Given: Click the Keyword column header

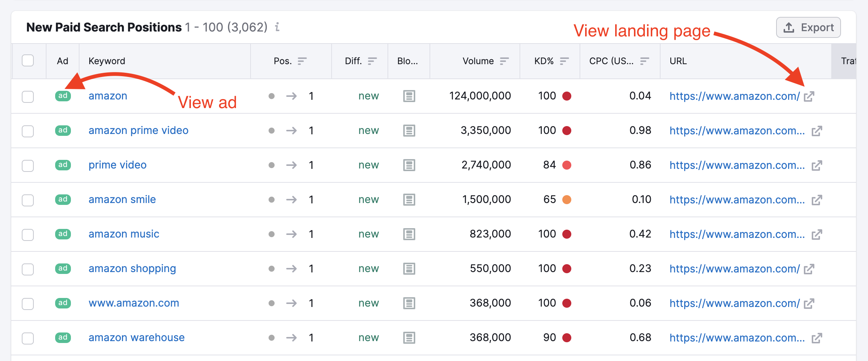Looking at the screenshot, I should point(107,61).
